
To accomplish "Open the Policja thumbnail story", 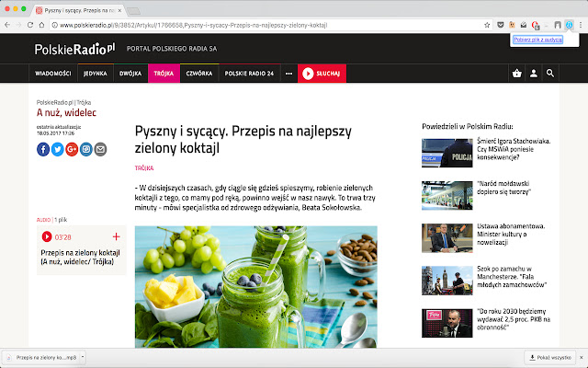I will click(x=447, y=153).
